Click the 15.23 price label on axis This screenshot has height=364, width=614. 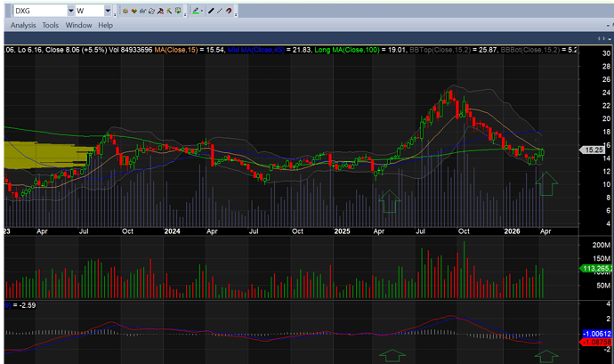click(590, 150)
